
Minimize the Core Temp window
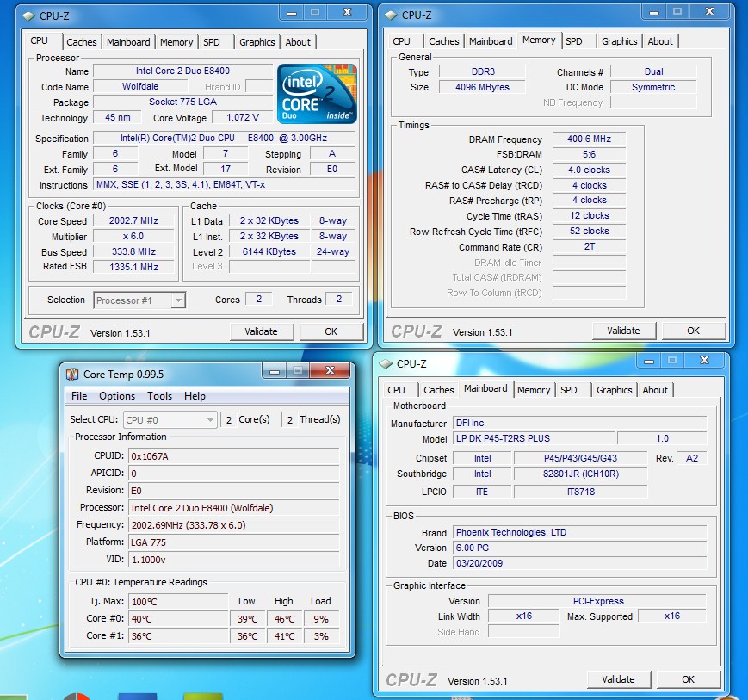[275, 371]
